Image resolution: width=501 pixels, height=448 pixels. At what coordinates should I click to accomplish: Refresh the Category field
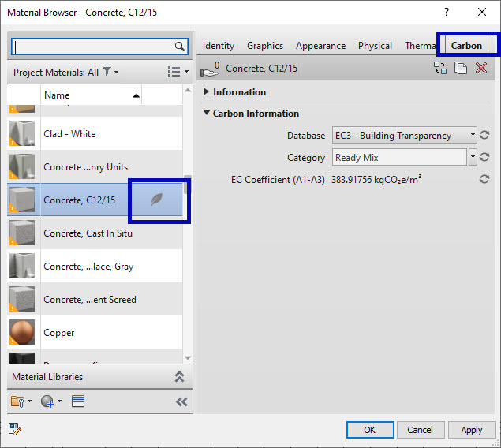[484, 157]
